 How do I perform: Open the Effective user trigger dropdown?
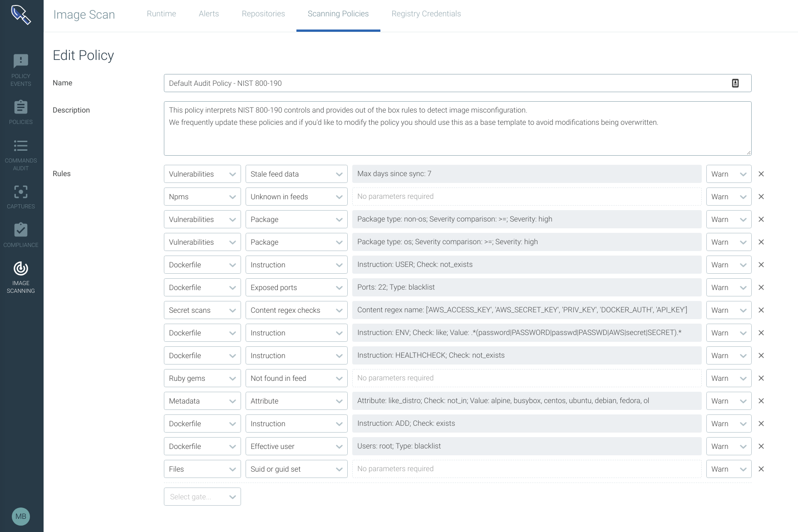coord(296,446)
